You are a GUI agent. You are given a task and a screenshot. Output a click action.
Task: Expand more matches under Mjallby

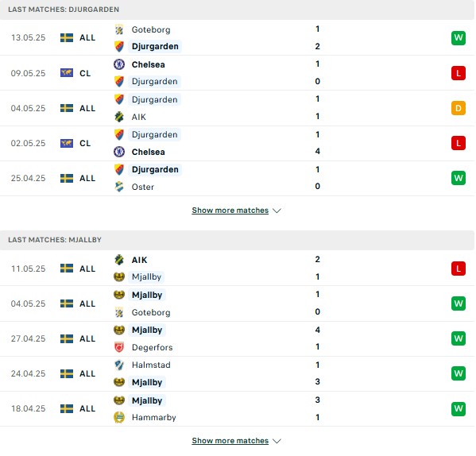coord(230,441)
